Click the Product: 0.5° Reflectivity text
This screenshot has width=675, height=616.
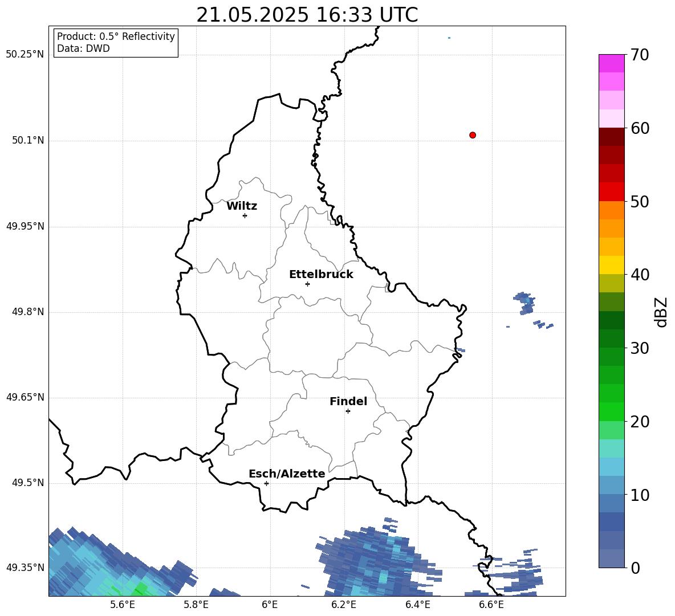[116, 36]
